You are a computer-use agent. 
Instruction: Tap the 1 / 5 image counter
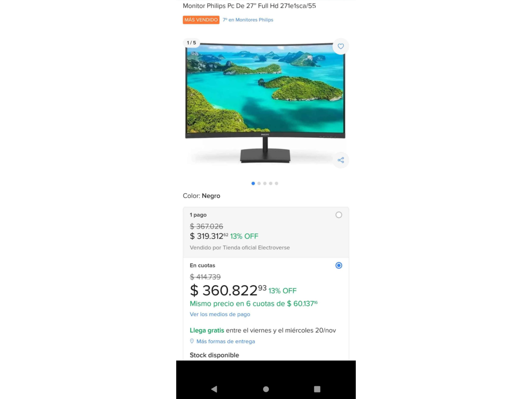coord(191,43)
